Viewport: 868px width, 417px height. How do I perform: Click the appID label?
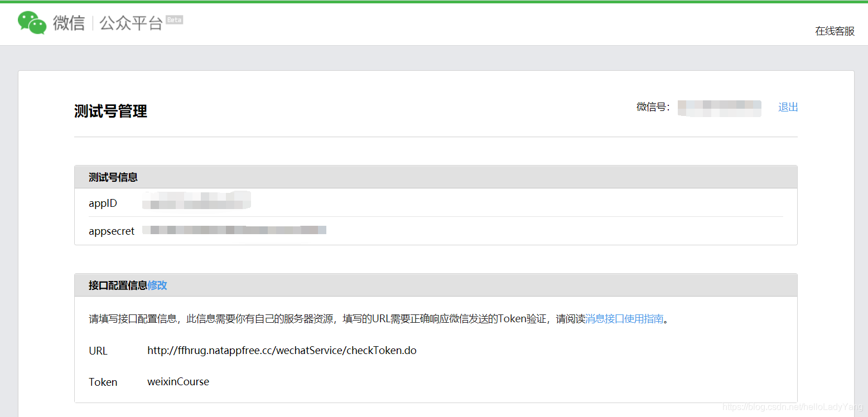tap(103, 203)
